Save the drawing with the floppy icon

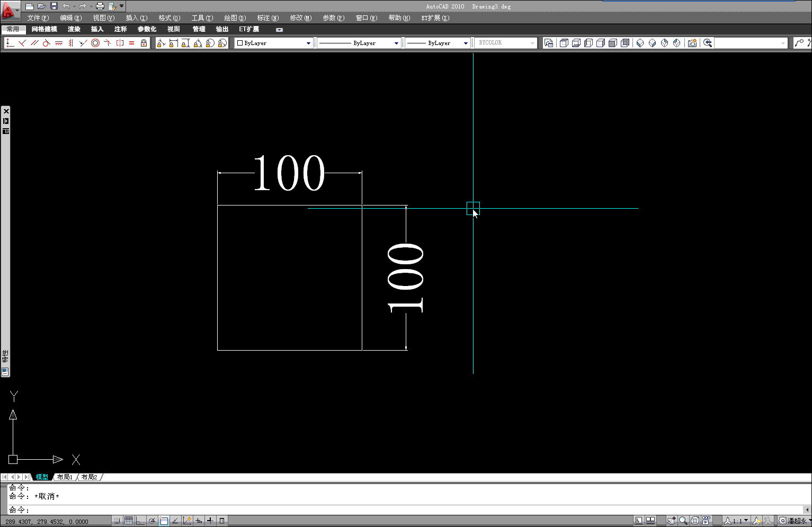pos(54,6)
